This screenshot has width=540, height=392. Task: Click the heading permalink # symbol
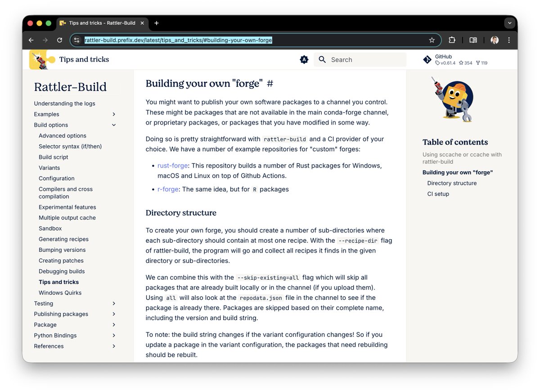pyautogui.click(x=270, y=84)
